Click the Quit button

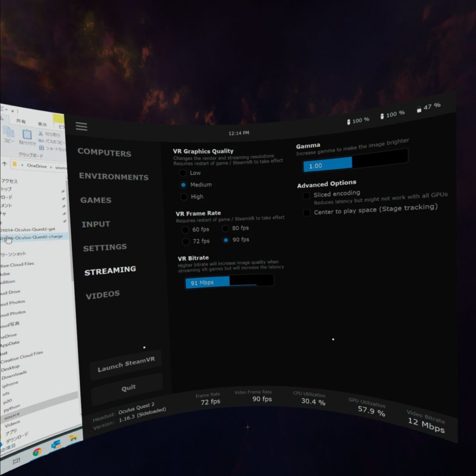(128, 388)
